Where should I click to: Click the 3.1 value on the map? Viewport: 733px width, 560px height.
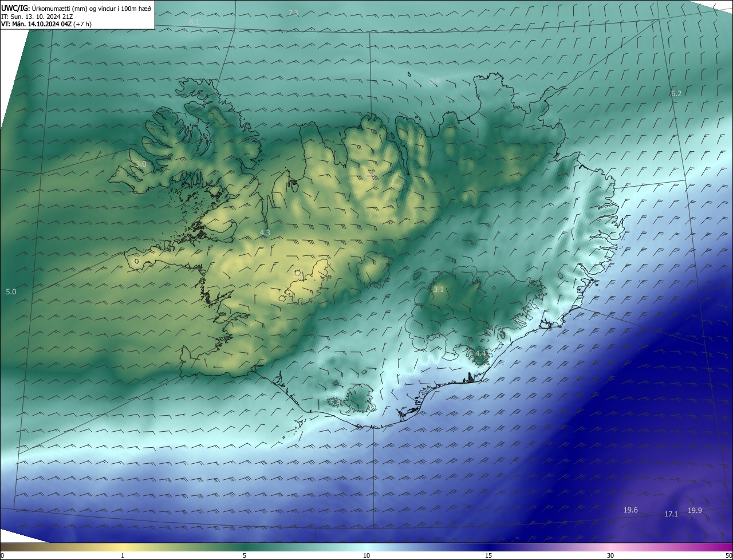point(439,290)
